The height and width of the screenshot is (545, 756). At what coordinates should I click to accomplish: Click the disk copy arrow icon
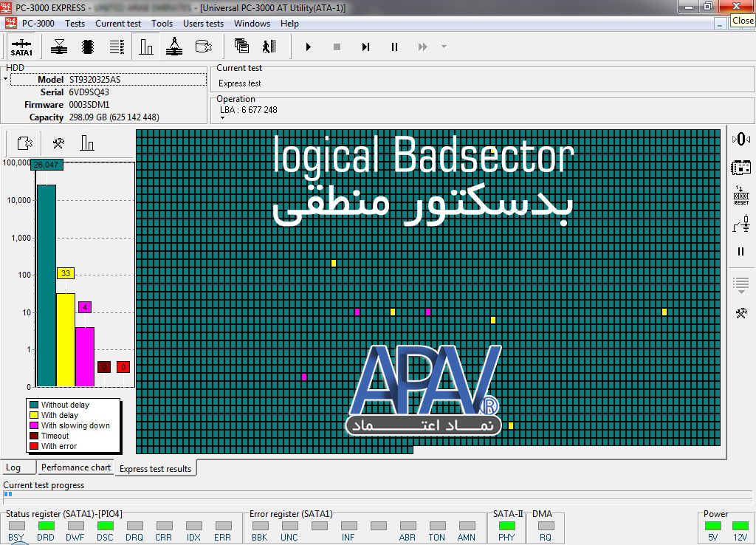[x=204, y=47]
